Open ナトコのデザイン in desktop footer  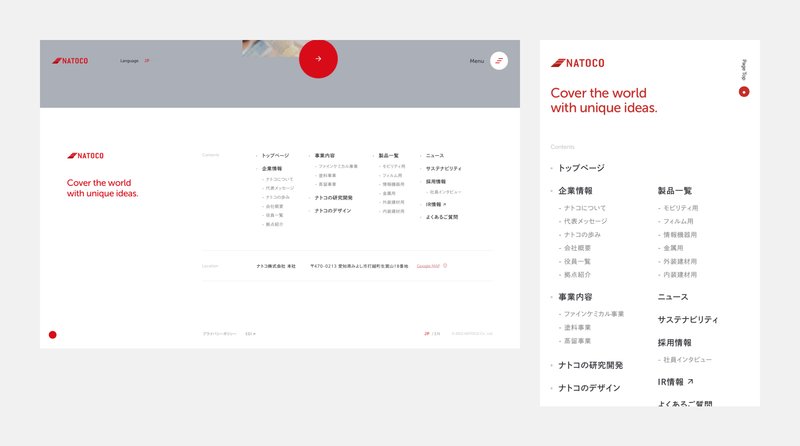tap(333, 211)
